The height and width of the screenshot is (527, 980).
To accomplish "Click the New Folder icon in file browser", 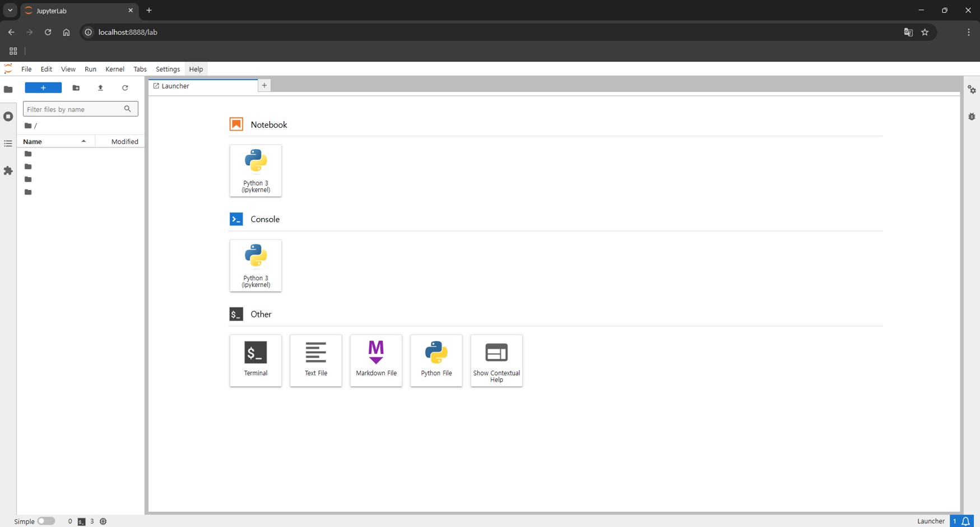I will (76, 88).
